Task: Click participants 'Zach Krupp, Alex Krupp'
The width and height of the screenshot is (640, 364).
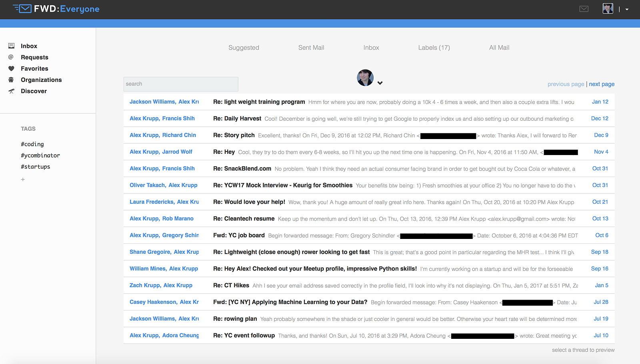Action: (161, 285)
